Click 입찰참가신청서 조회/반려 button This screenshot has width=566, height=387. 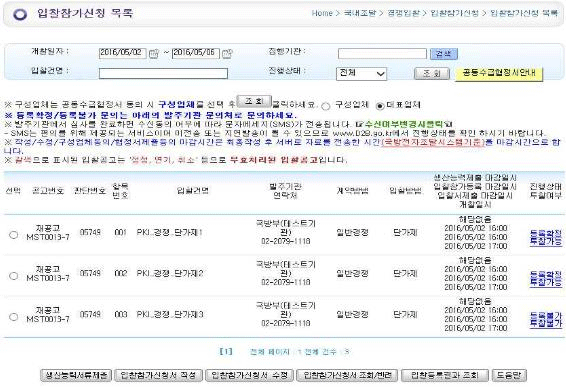(347, 375)
